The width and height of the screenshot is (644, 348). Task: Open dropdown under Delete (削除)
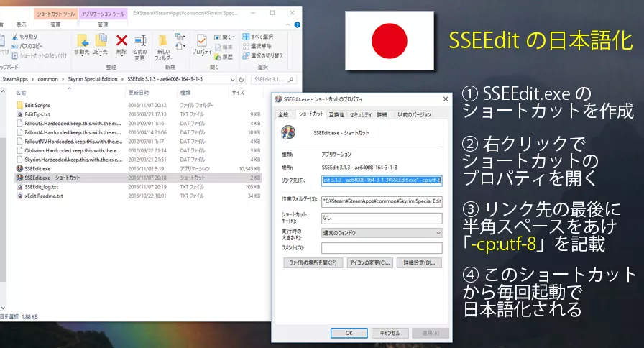(x=121, y=55)
